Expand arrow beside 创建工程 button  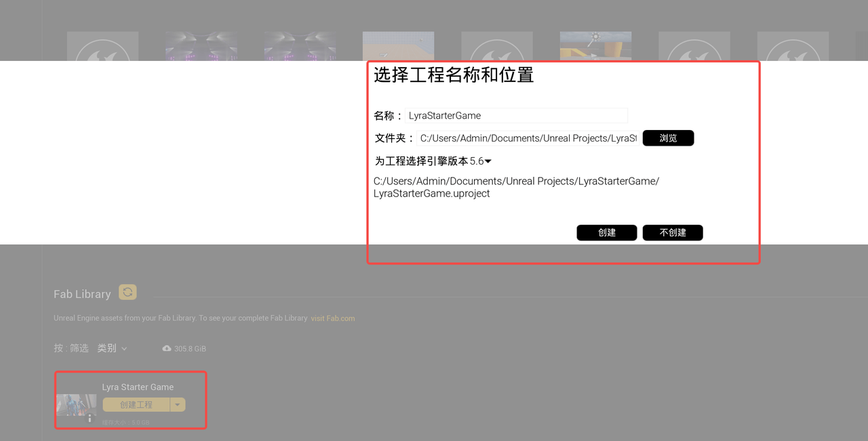[177, 404]
